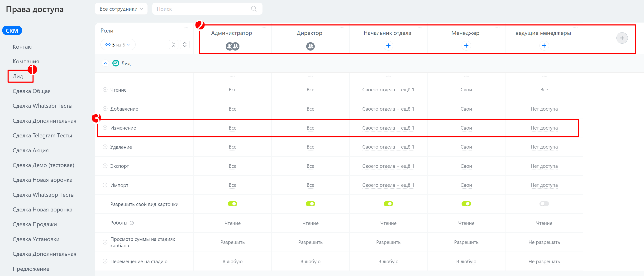Collapse all sections with arrows icon
644x276 pixels.
[x=173, y=45]
